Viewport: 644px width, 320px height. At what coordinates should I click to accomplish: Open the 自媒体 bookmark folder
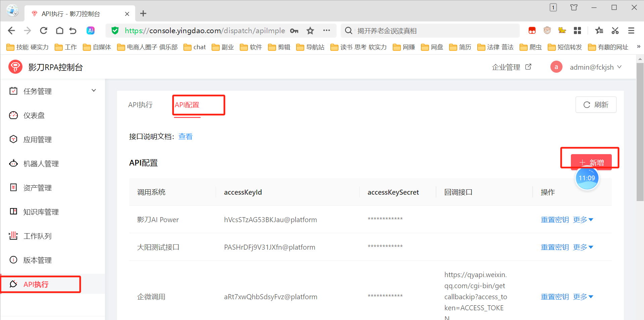point(97,47)
